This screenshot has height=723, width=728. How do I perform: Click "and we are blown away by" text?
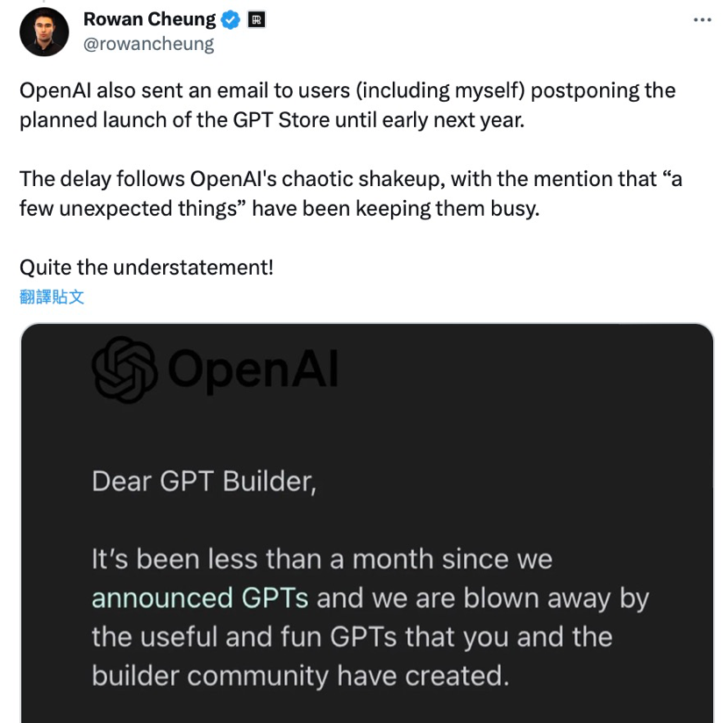[x=482, y=598]
